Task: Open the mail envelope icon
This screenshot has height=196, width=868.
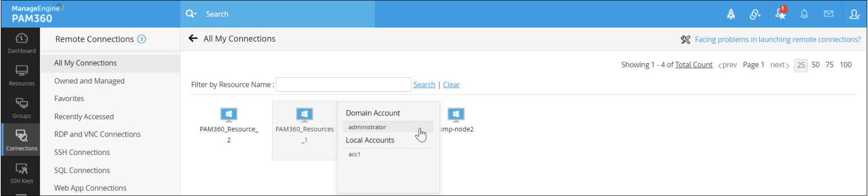Action: (829, 14)
